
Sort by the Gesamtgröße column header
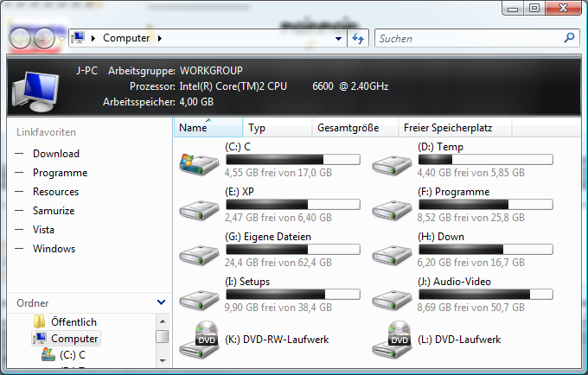click(x=355, y=128)
